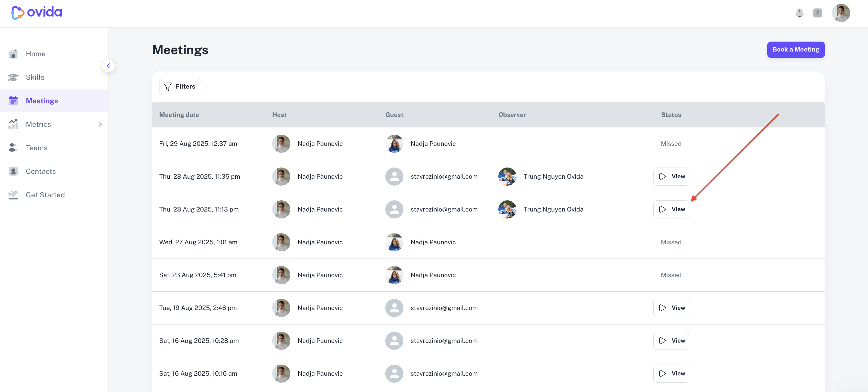The height and width of the screenshot is (392, 868).
Task: Expand the Metrics submenu chevron
Action: [100, 124]
